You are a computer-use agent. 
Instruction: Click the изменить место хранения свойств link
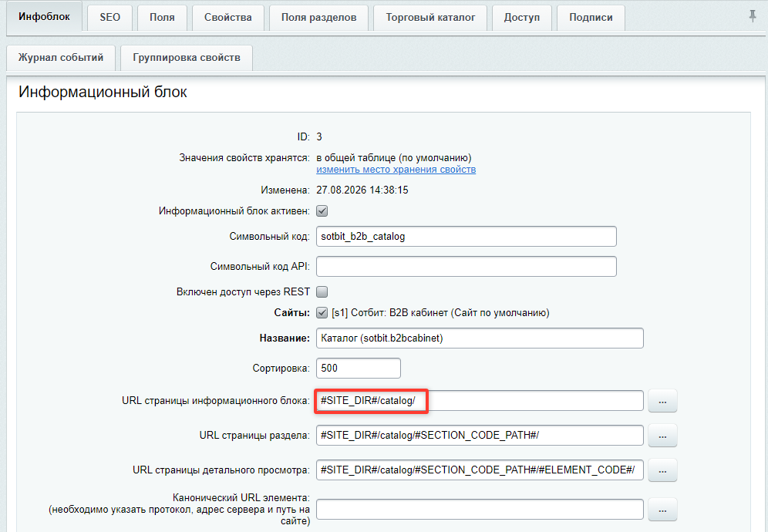coord(396,170)
